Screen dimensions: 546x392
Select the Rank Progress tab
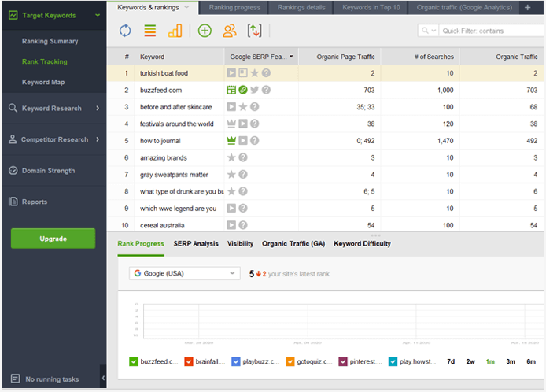coord(141,243)
